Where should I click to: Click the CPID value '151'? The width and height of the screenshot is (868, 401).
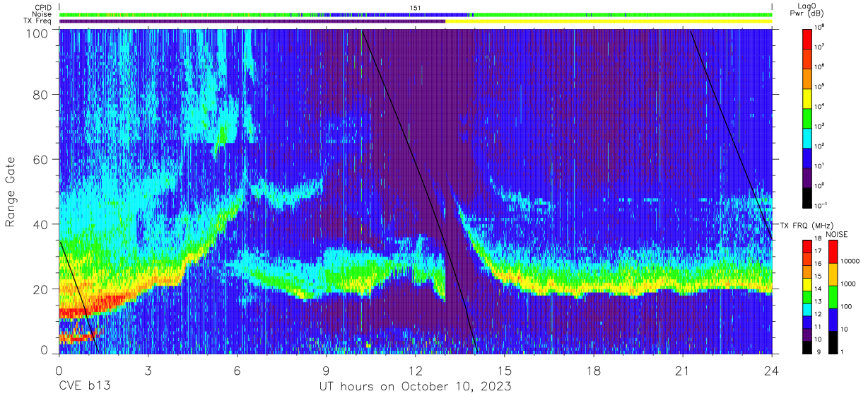coord(415,7)
